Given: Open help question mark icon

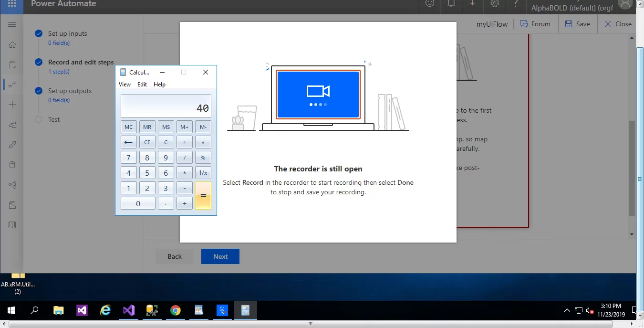Looking at the screenshot, I should tap(516, 3).
